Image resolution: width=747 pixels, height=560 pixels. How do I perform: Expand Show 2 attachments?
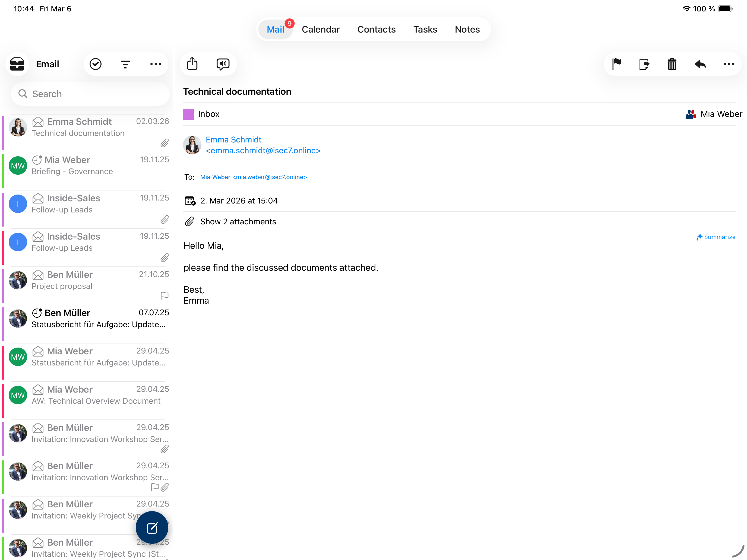point(238,221)
